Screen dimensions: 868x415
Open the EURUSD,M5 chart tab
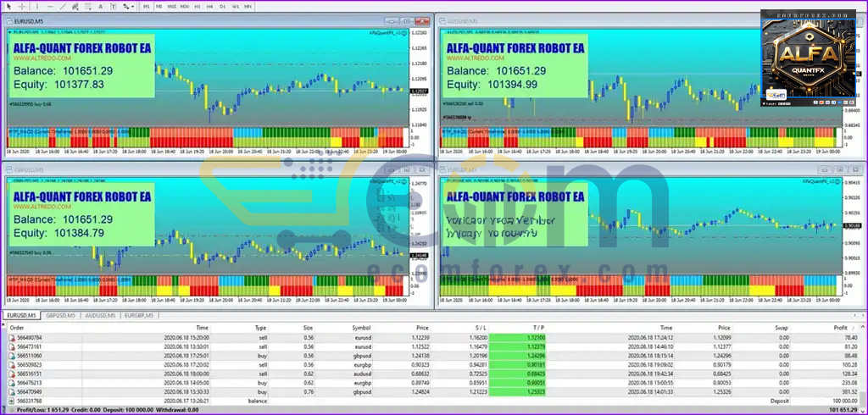[x=21, y=315]
